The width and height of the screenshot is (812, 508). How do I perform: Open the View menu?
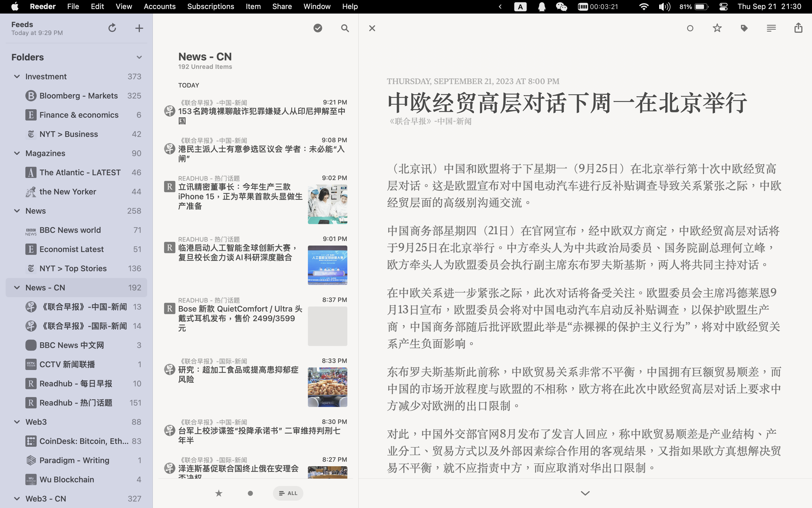pyautogui.click(x=124, y=6)
